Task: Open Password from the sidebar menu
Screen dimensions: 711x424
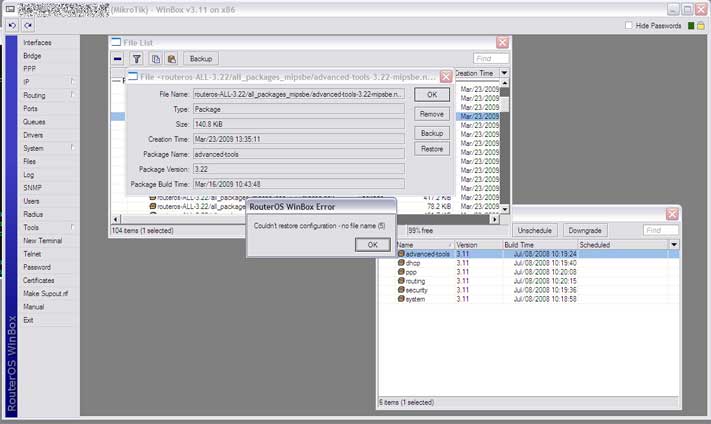Action: [x=37, y=267]
